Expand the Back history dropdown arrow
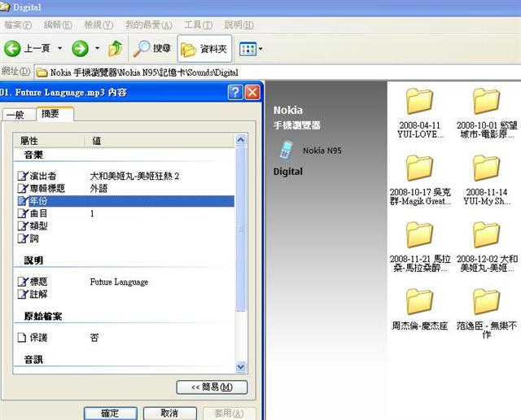The width and height of the screenshot is (521, 420). point(59,48)
